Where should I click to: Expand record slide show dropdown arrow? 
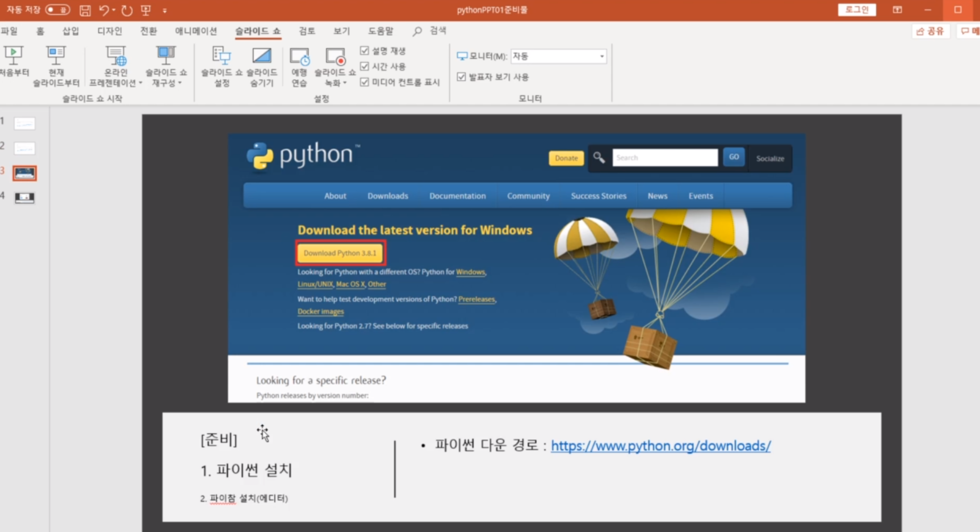pyautogui.click(x=345, y=83)
